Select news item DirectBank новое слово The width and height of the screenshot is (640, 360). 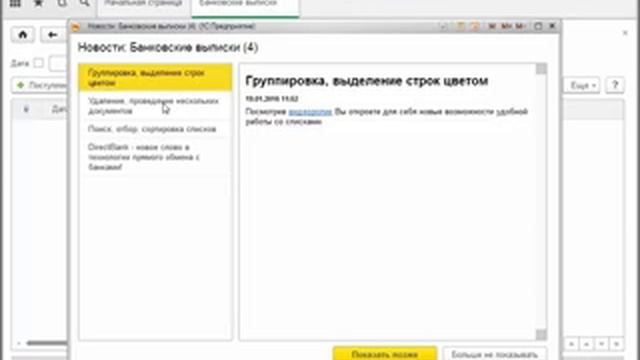tap(156, 157)
